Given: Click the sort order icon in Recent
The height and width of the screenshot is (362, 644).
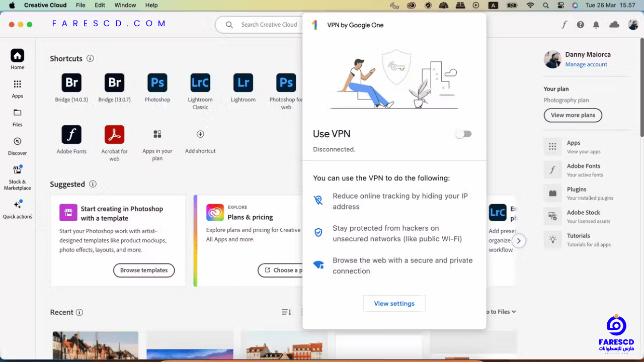Looking at the screenshot, I should coord(286,312).
